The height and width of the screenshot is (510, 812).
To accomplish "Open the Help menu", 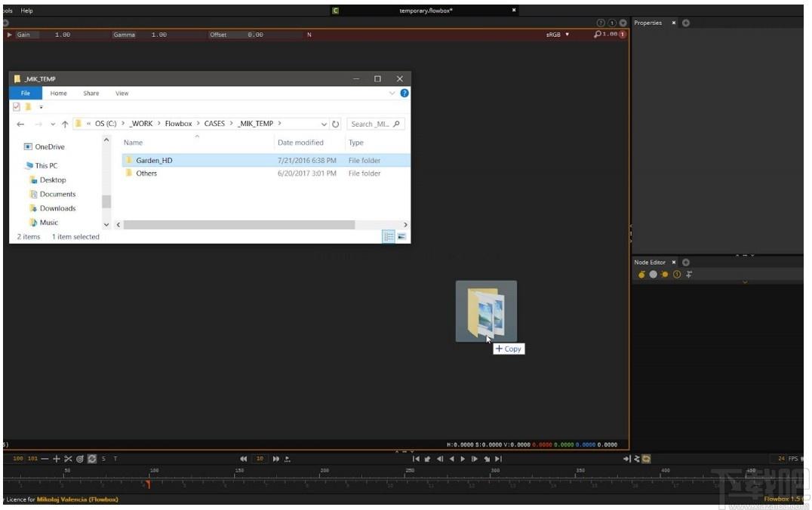I will (x=26, y=11).
